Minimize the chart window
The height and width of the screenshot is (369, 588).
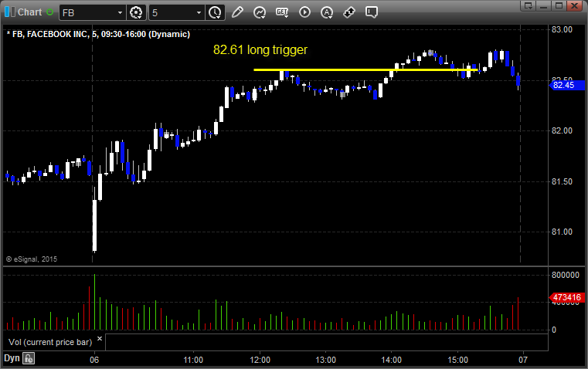coord(543,5)
